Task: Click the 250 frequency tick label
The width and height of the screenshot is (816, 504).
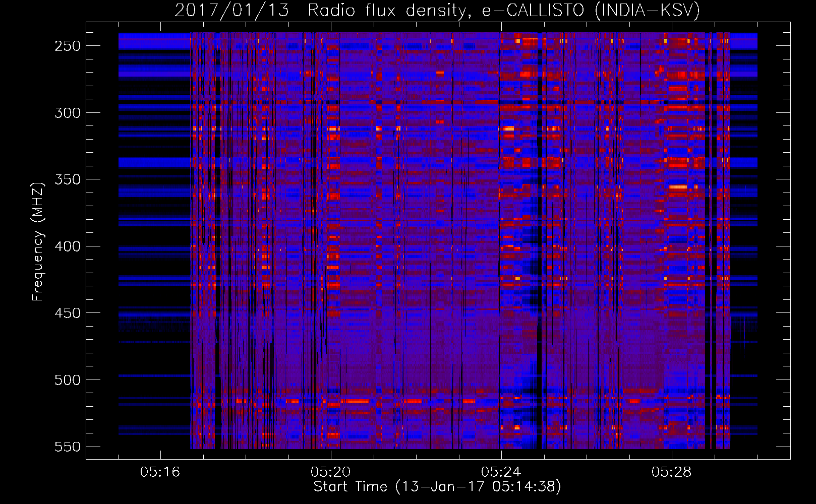Action: [68, 46]
